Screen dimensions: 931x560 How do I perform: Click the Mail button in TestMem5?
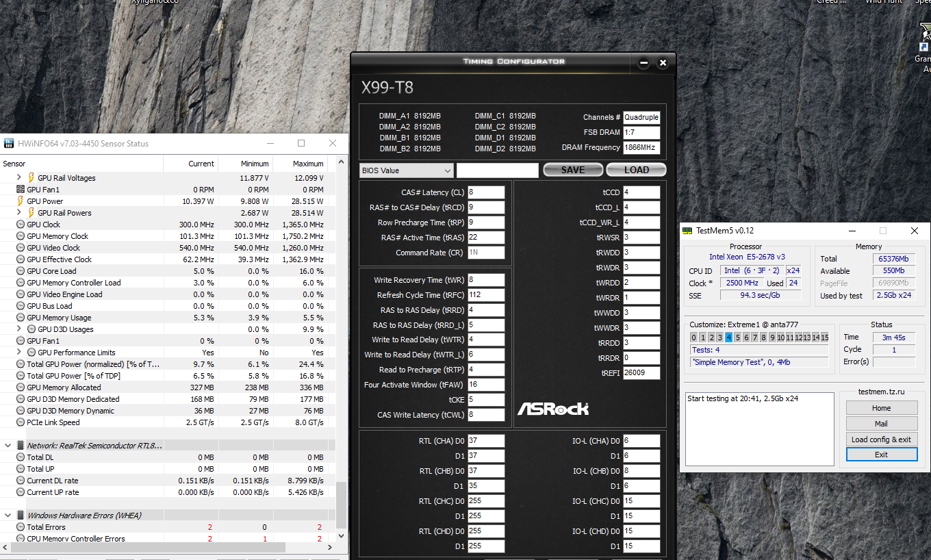point(881,424)
